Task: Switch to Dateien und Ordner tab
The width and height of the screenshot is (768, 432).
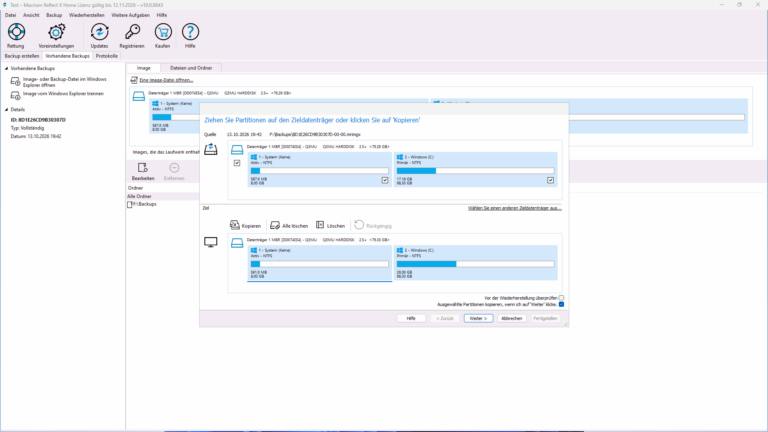Action: [x=191, y=68]
